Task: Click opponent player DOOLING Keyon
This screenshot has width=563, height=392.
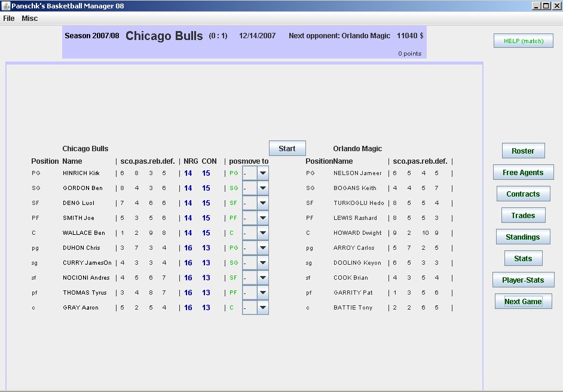Action: [x=357, y=263]
